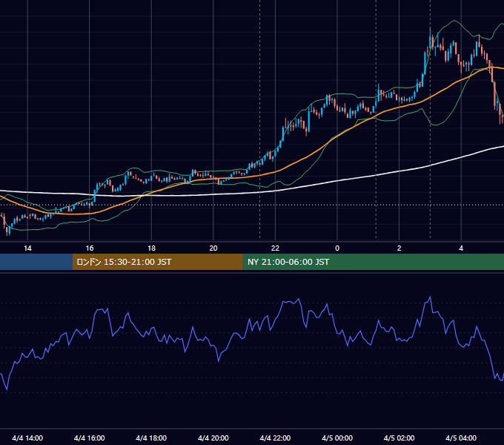Click the 4/4 22:00 time label
The image size is (504, 445).
(275, 438)
